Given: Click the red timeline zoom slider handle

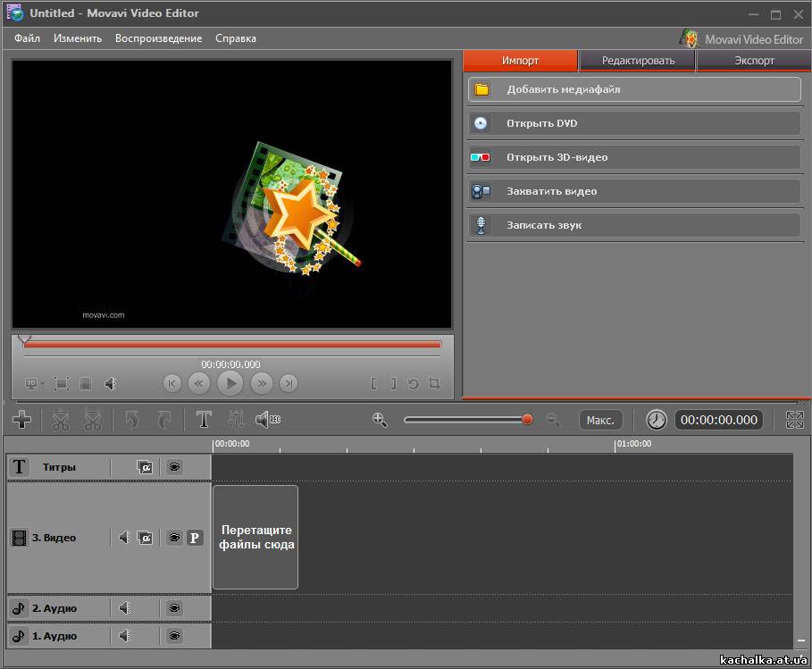Looking at the screenshot, I should click(x=527, y=419).
